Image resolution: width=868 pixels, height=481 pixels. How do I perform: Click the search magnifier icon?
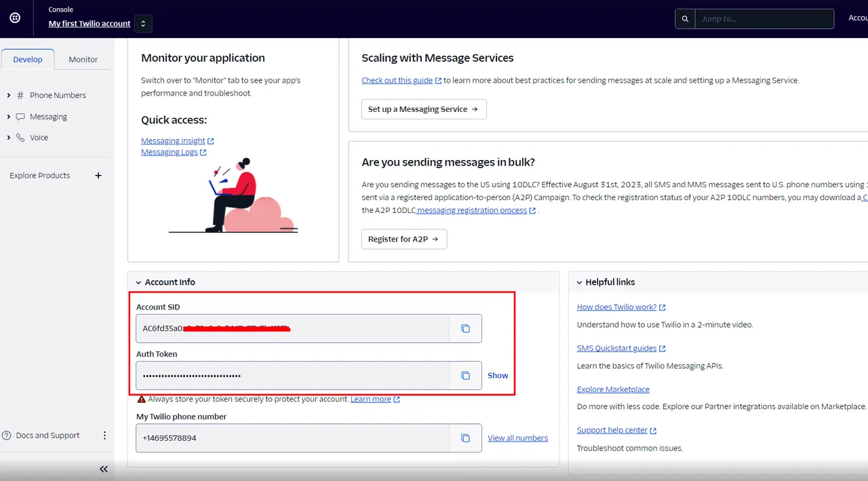point(685,19)
